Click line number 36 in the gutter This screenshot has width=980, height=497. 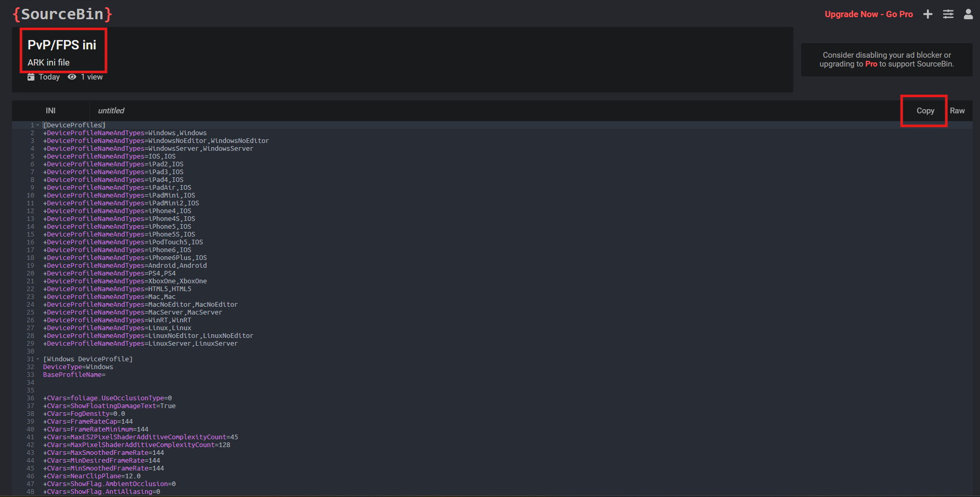[30, 398]
